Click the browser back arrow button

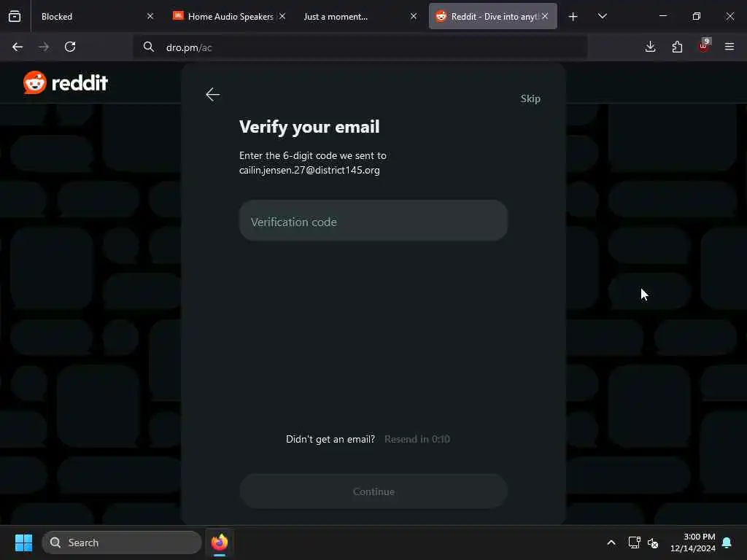18,47
